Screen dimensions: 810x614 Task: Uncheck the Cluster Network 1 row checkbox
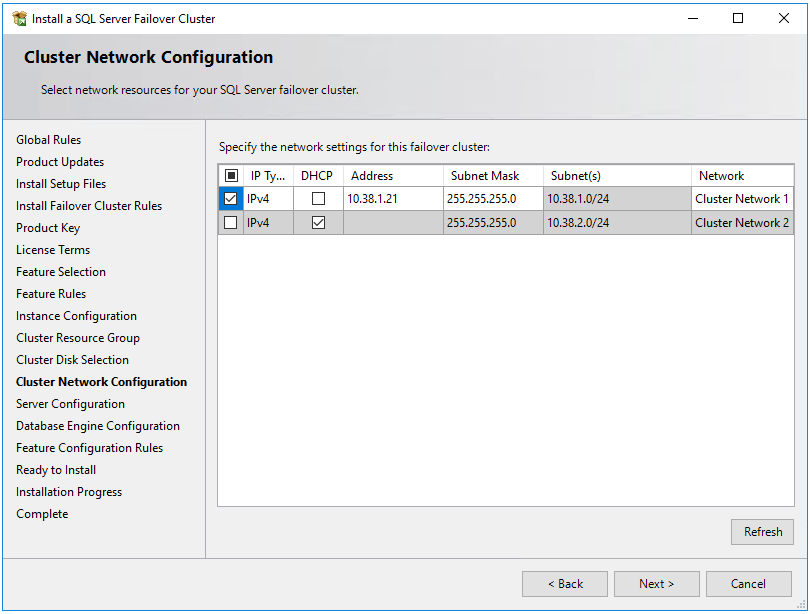point(231,198)
